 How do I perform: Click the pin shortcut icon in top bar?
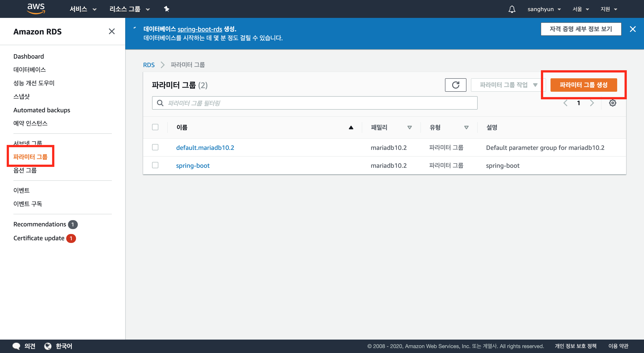[x=167, y=9]
